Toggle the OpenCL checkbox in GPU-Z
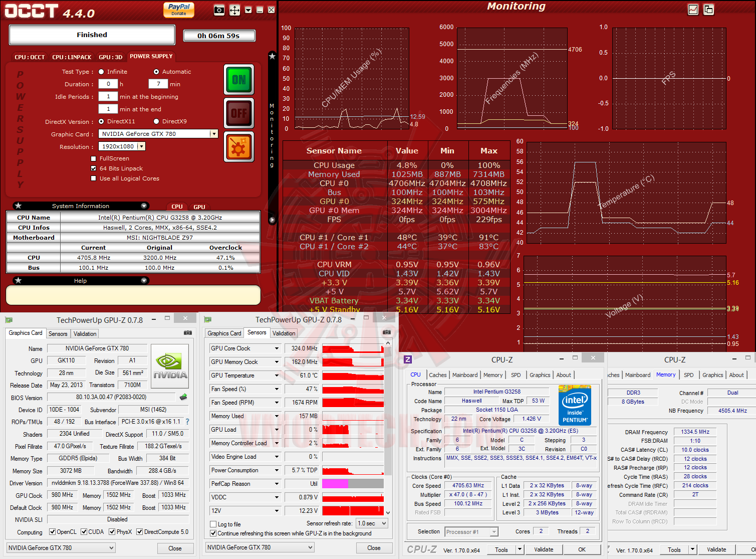 click(52, 532)
